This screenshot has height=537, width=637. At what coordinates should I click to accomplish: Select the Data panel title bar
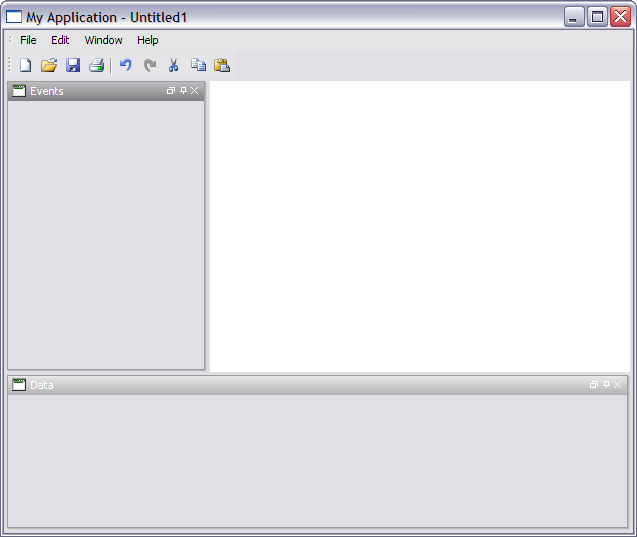pos(318,385)
